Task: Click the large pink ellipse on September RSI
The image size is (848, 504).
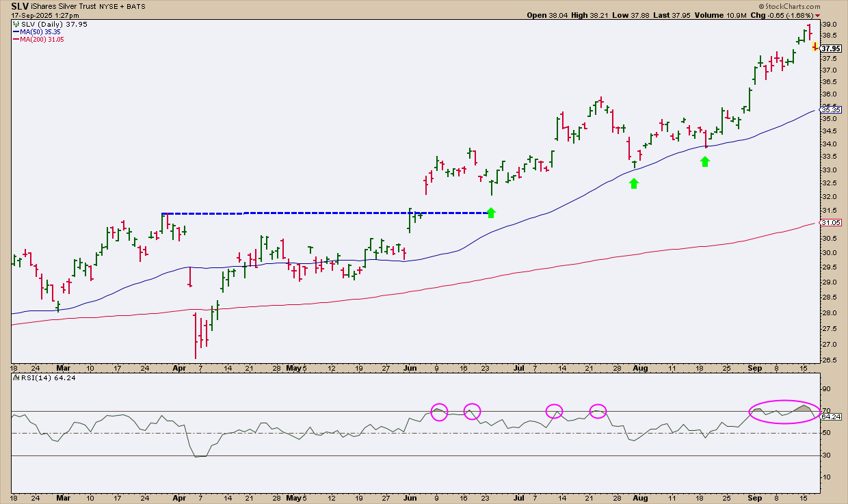Action: [x=784, y=412]
